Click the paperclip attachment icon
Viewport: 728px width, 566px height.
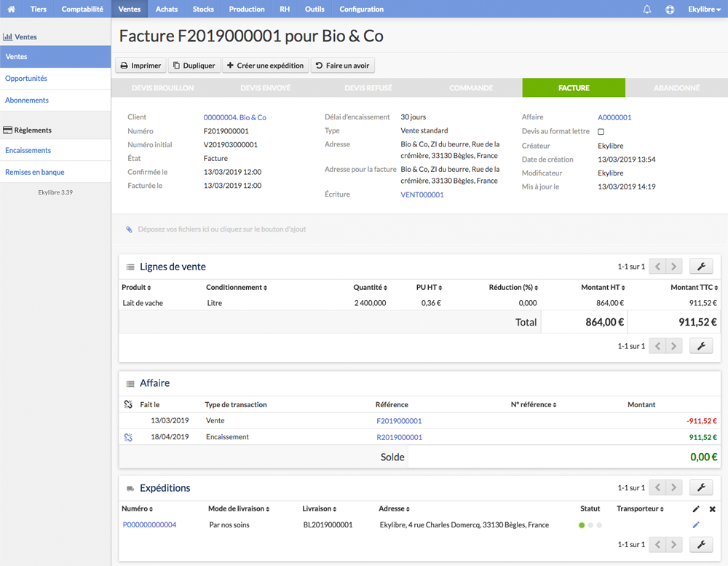click(129, 229)
